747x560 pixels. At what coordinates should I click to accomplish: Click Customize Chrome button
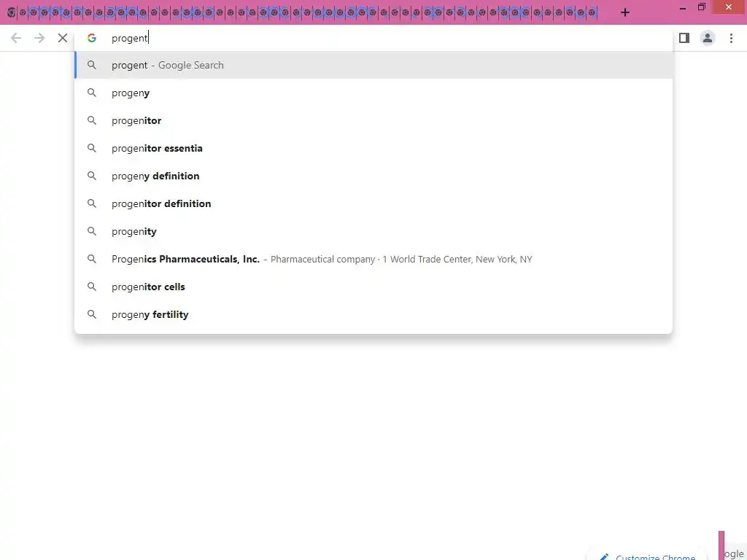648,555
